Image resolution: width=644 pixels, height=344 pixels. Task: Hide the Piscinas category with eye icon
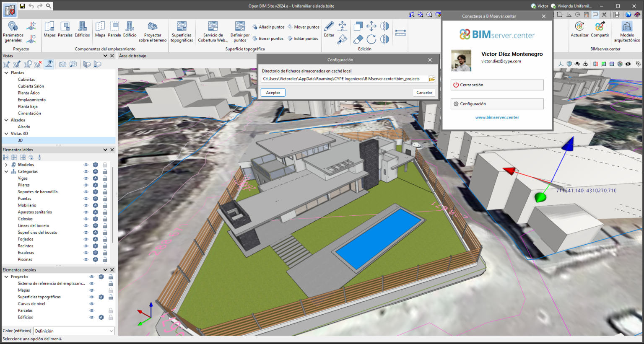[x=86, y=259]
